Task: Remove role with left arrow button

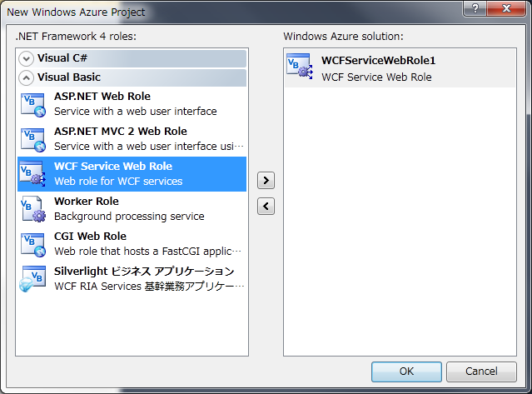Action: coord(266,207)
